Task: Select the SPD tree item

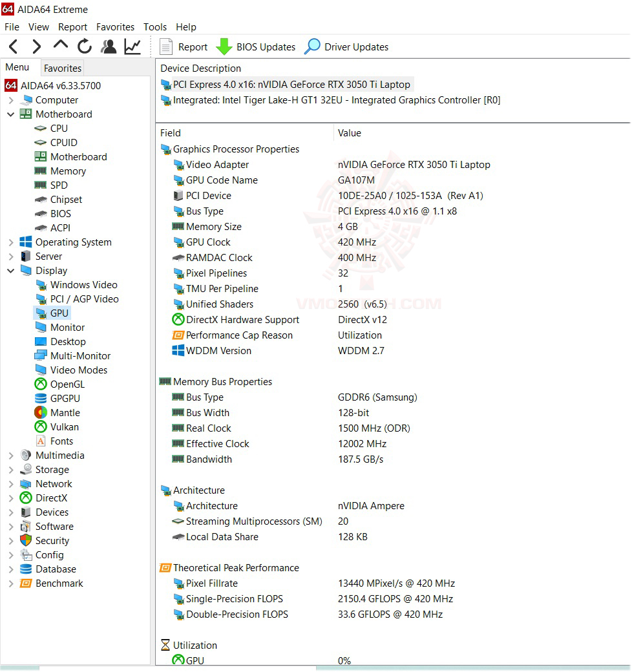Action: 59,185
